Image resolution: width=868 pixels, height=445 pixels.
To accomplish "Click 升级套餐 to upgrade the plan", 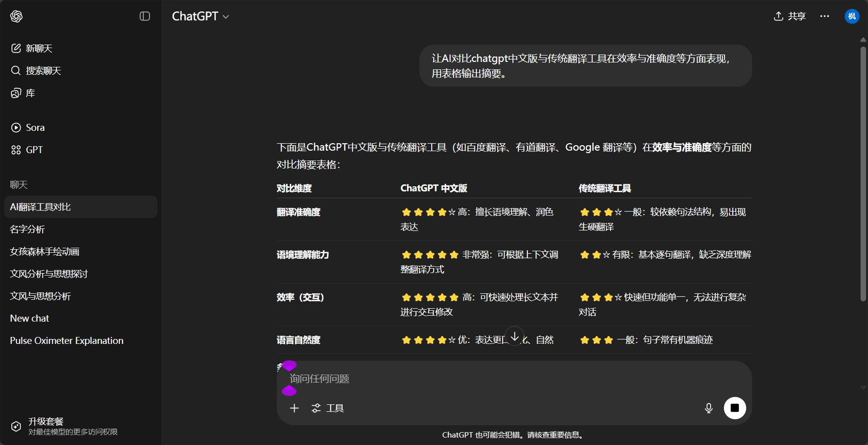I will (x=81, y=426).
